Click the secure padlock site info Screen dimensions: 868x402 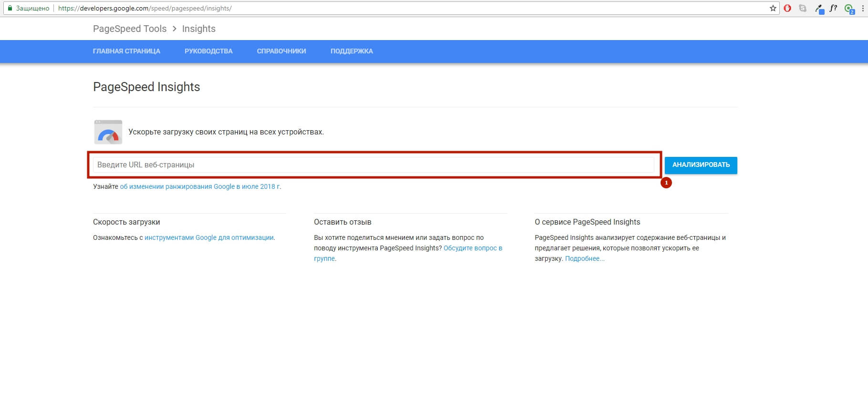click(29, 8)
